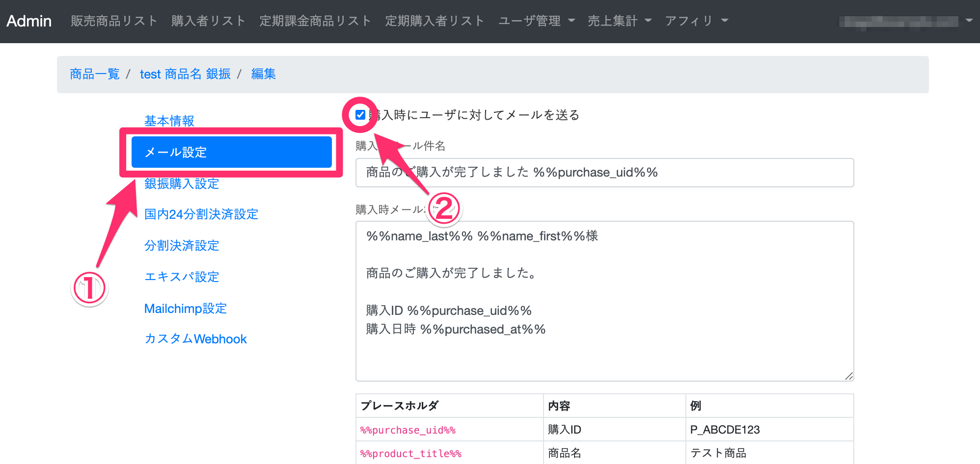The image size is (980, 464).
Task: Expand the 売上集計 dropdown menu
Action: pyautogui.click(x=619, y=21)
